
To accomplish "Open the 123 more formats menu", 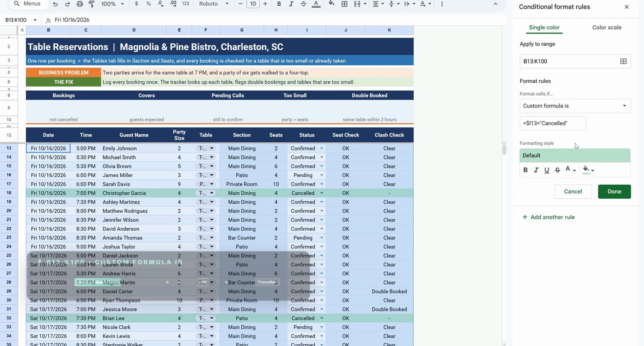I will coord(186,4).
